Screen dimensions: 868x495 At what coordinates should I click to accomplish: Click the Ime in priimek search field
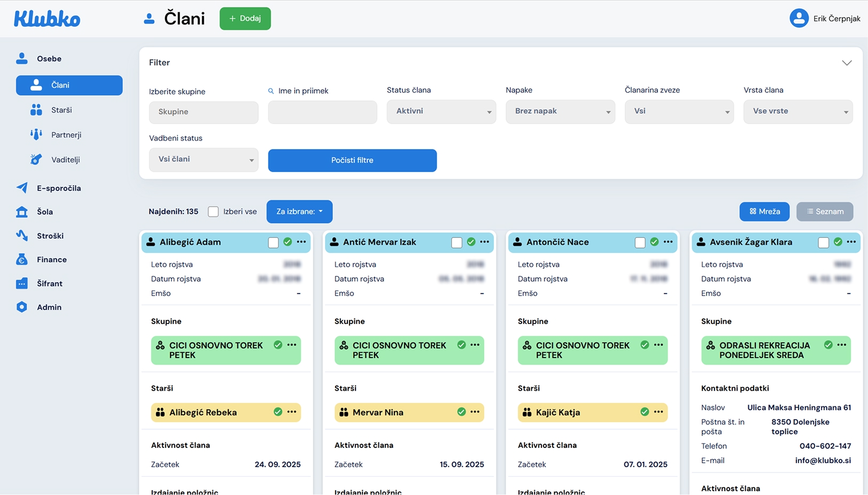click(x=322, y=112)
